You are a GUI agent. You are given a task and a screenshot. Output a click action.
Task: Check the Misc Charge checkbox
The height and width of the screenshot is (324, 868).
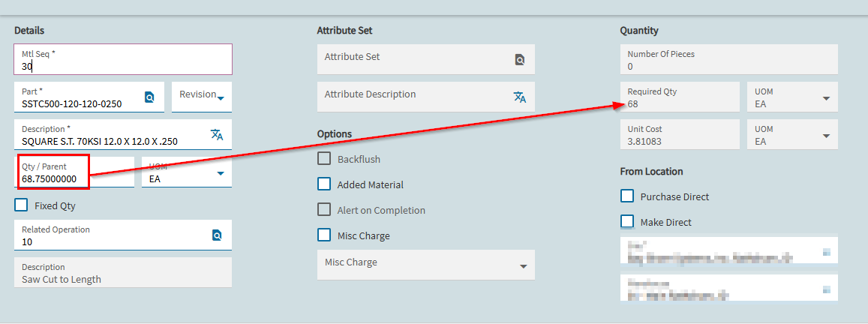coord(324,235)
